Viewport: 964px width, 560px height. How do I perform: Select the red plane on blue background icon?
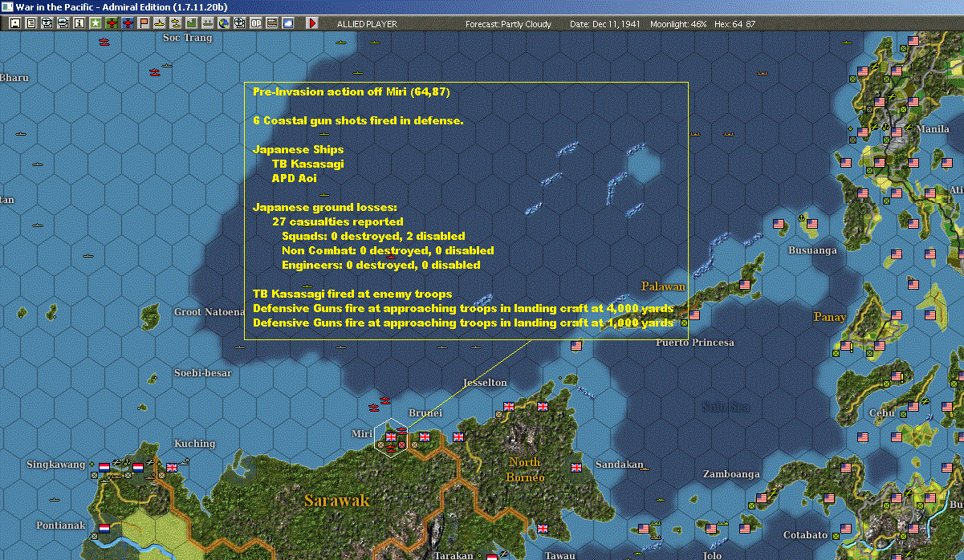(x=128, y=23)
